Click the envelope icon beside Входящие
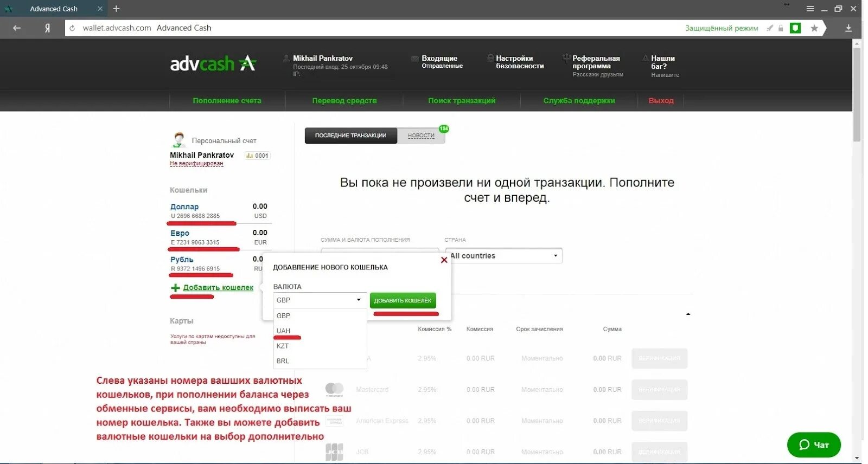Image resolution: width=868 pixels, height=464 pixels. point(415,59)
